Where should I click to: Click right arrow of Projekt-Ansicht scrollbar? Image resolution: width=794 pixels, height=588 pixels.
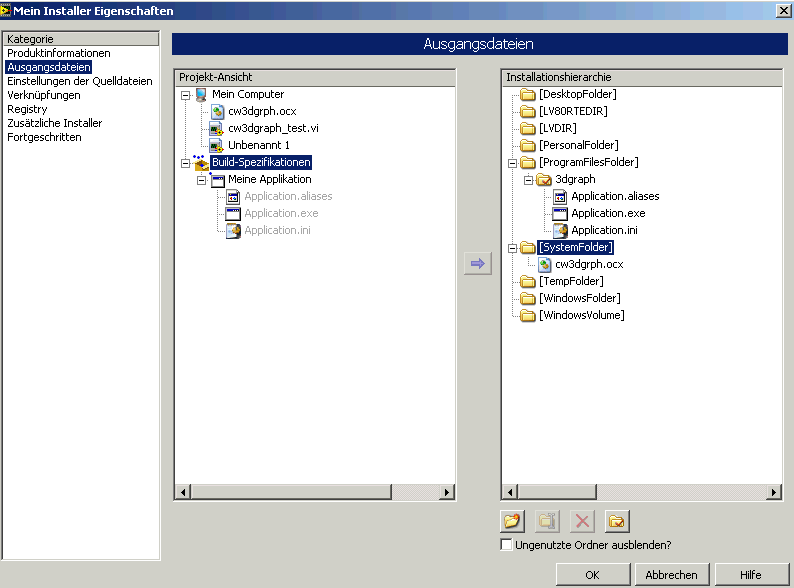point(446,492)
